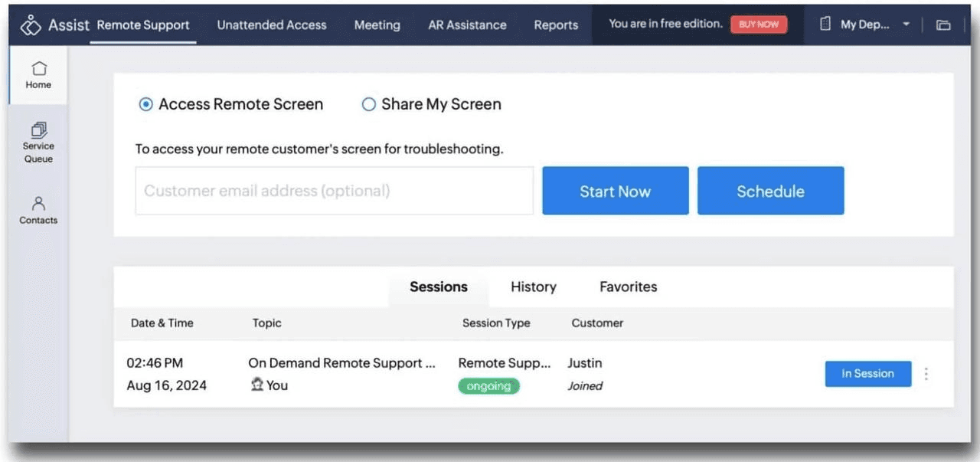Screen dimensions: 980x462
Task: Click the In Session button
Action: 868,374
